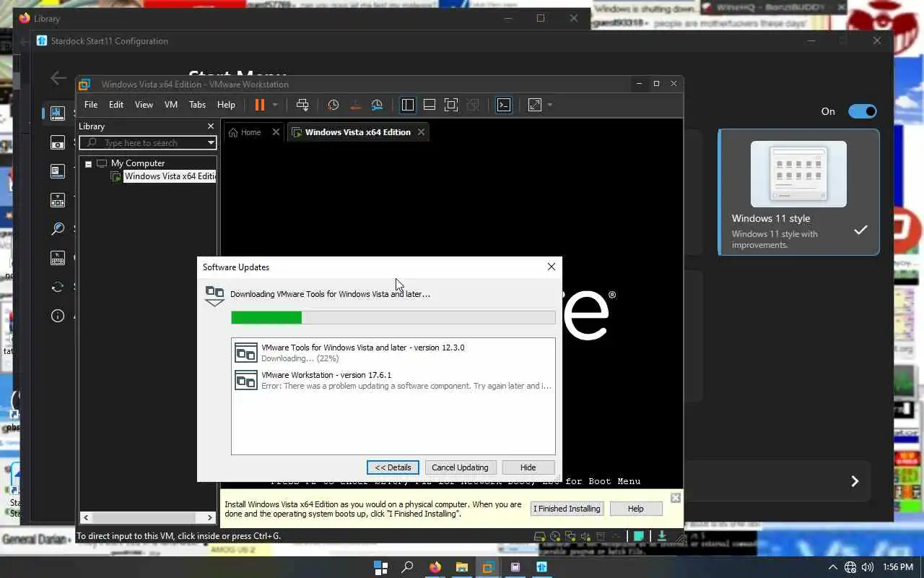Open the power options dropdown beside pause
Image resolution: width=924 pixels, height=578 pixels.
tap(275, 105)
